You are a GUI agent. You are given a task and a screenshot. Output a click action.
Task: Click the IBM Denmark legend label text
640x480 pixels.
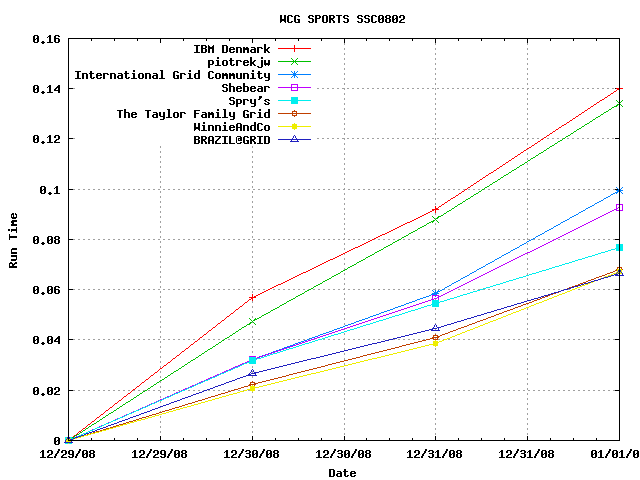[x=231, y=49]
